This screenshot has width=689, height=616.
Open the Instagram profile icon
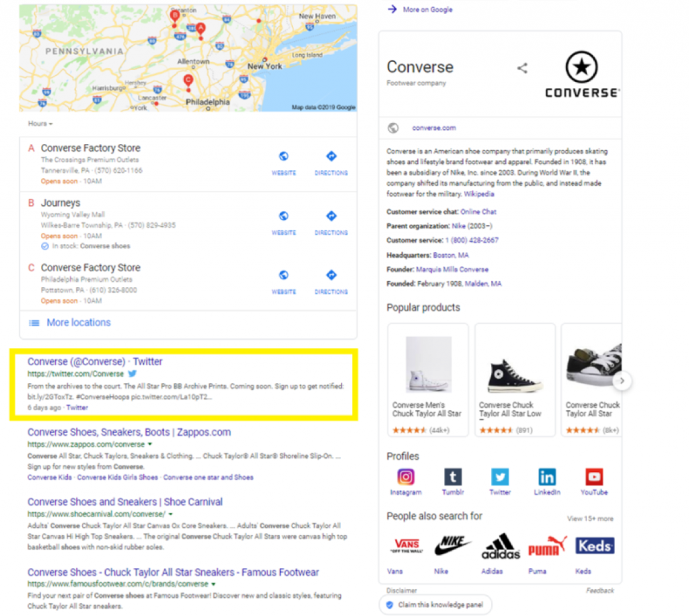(x=405, y=477)
